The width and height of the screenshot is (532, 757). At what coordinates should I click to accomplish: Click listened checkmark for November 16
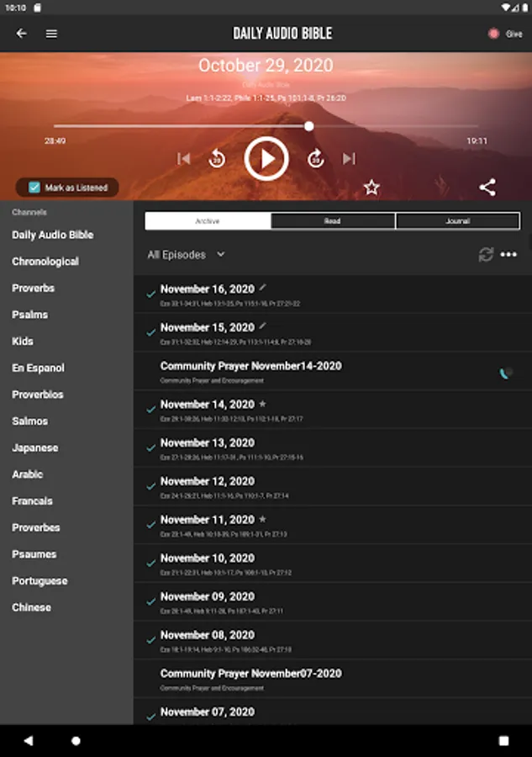tap(151, 294)
